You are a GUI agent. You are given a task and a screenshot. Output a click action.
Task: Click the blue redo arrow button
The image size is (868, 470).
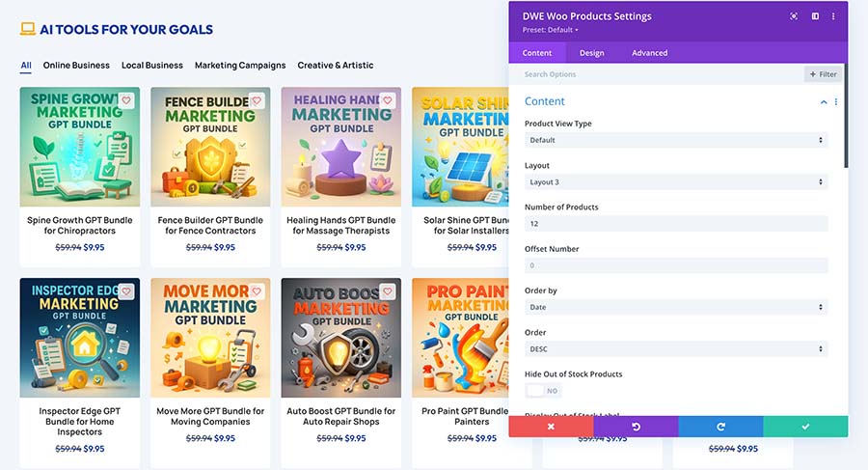point(720,427)
